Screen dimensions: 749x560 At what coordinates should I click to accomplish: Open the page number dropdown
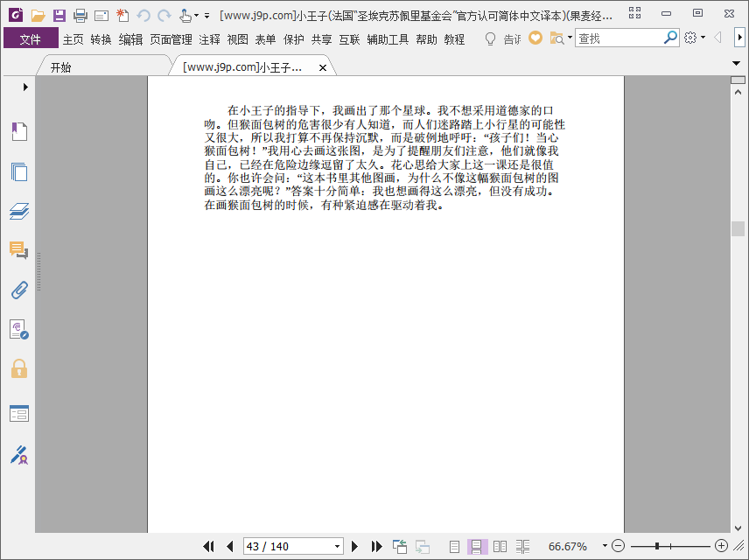pyautogui.click(x=337, y=546)
